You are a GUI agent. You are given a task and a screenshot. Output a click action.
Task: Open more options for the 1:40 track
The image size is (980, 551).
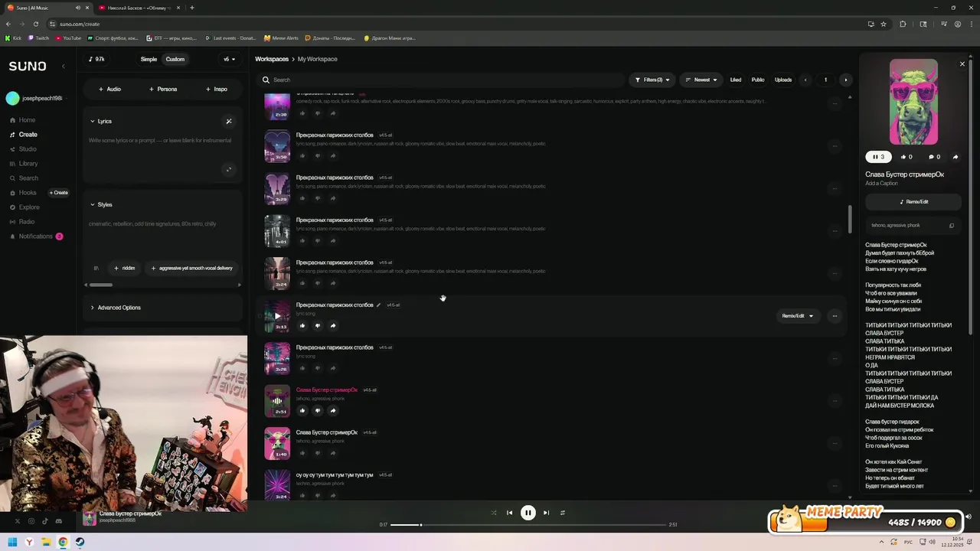coord(835,443)
